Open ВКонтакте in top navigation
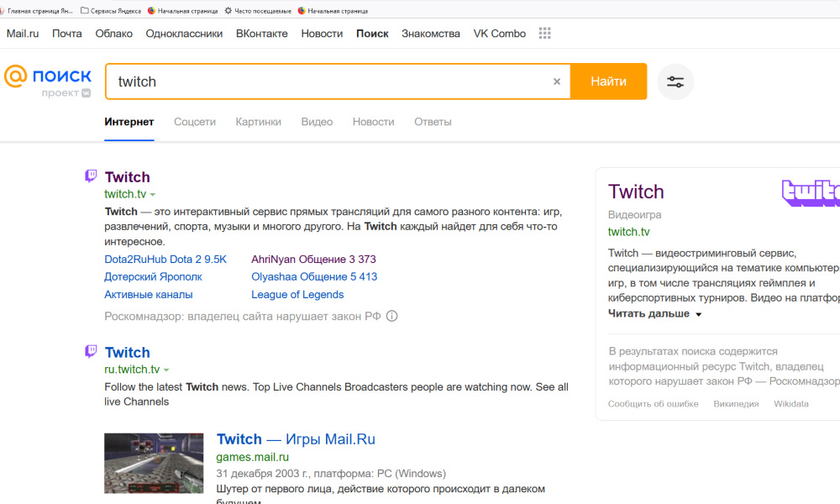Screen dimensions: 840x504 point(262,34)
